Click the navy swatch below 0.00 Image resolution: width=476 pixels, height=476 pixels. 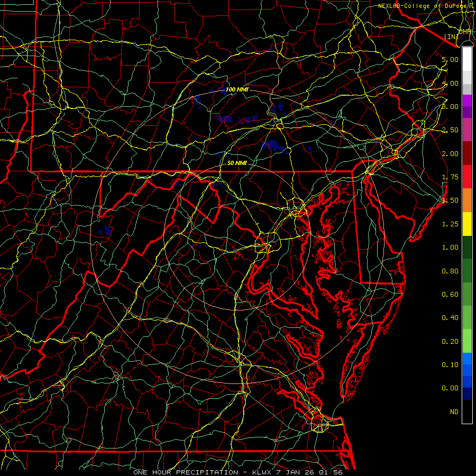click(x=467, y=393)
